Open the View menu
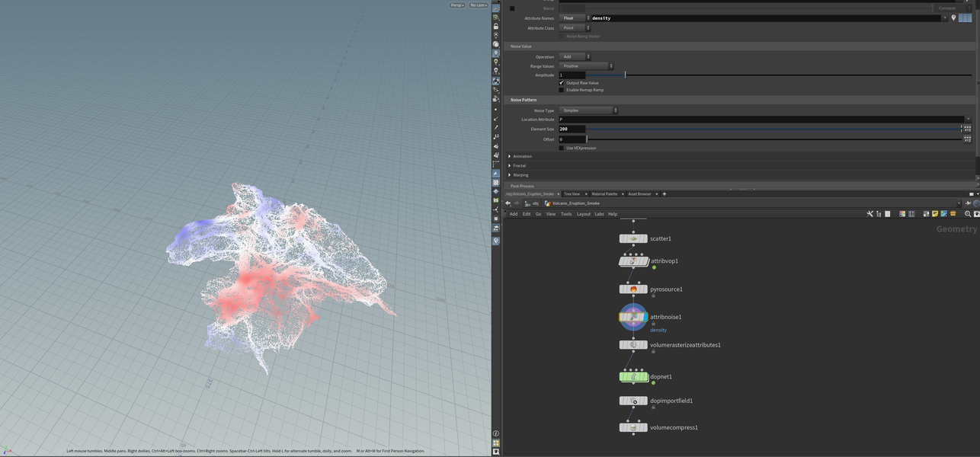Image resolution: width=980 pixels, height=457 pixels. point(550,214)
